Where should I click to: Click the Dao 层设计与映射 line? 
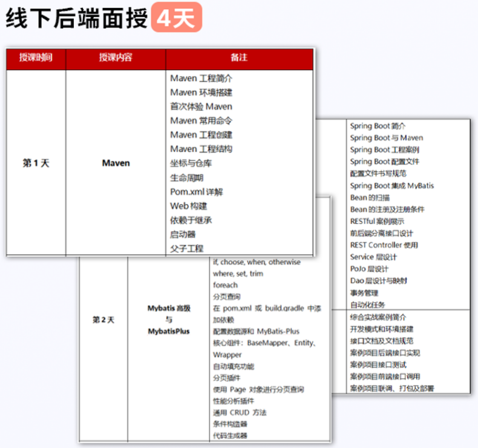point(379,281)
